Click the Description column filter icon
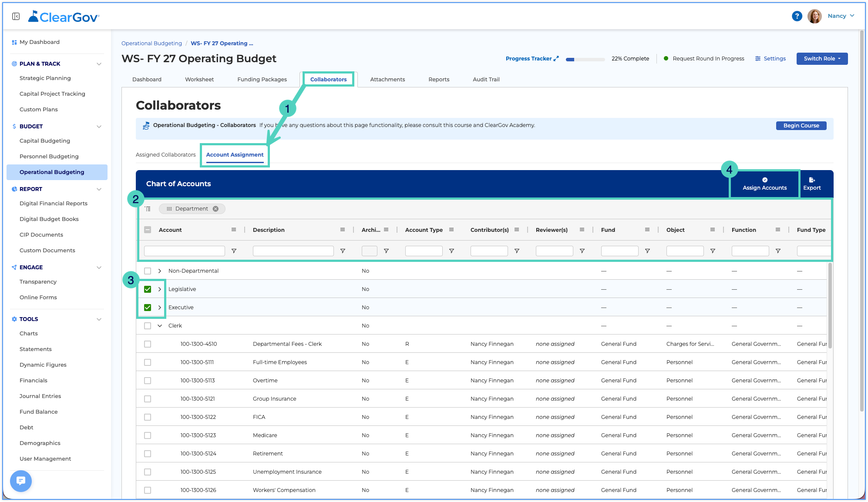The height and width of the screenshot is (502, 868). tap(343, 251)
